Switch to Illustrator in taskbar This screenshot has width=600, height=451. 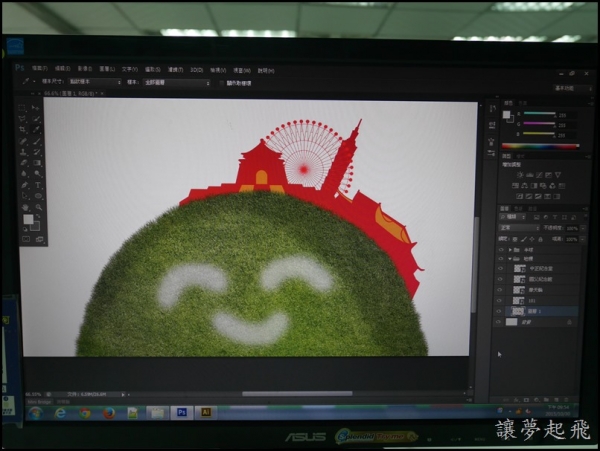pyautogui.click(x=206, y=412)
